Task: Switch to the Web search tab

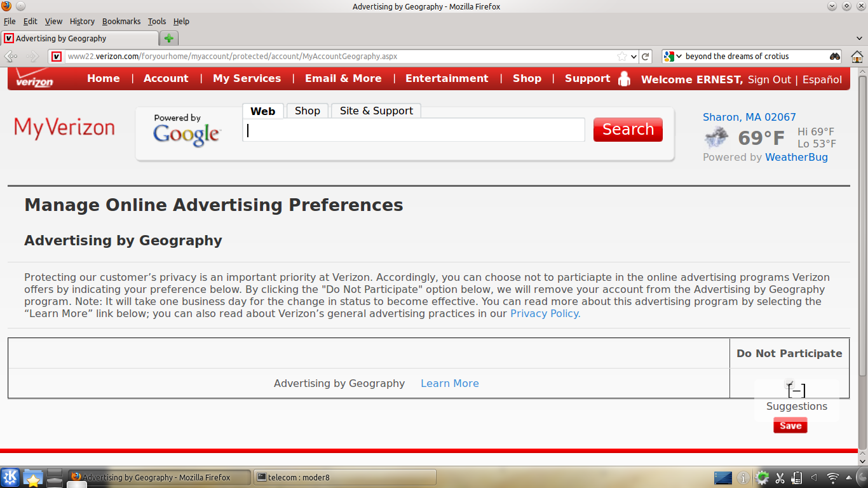Action: 262,111
